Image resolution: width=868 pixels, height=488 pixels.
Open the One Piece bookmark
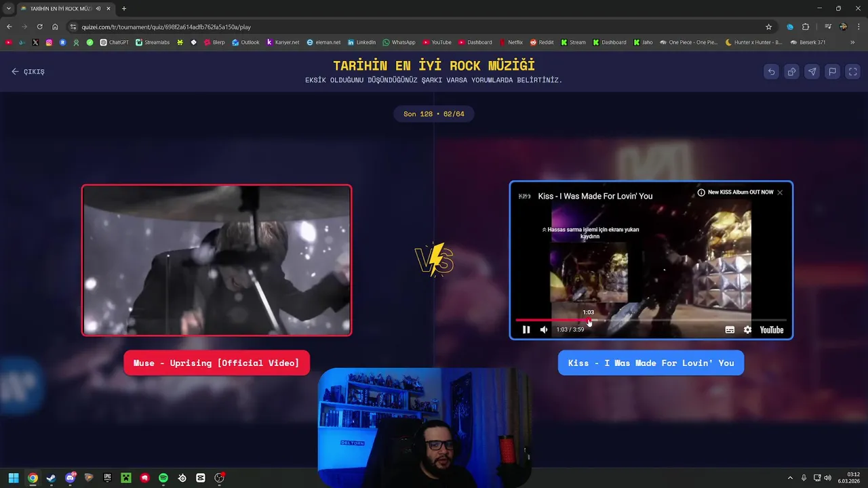tap(688, 42)
